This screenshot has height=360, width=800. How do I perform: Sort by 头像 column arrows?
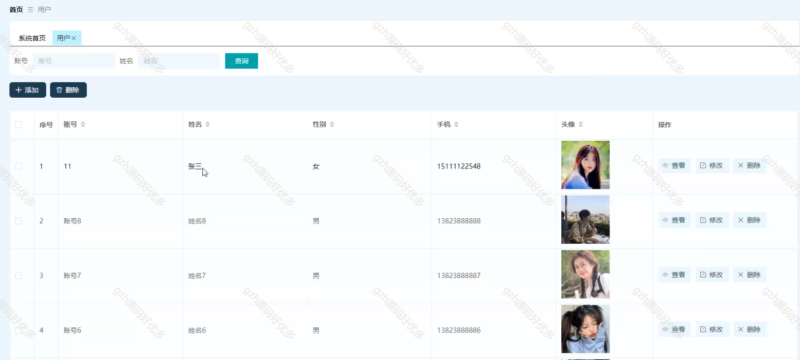(x=581, y=124)
